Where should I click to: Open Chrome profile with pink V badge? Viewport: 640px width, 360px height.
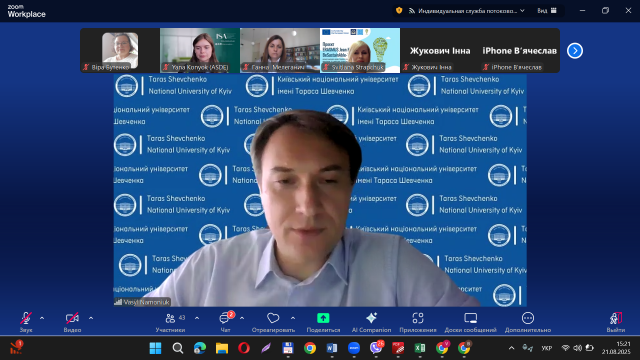(x=442, y=348)
